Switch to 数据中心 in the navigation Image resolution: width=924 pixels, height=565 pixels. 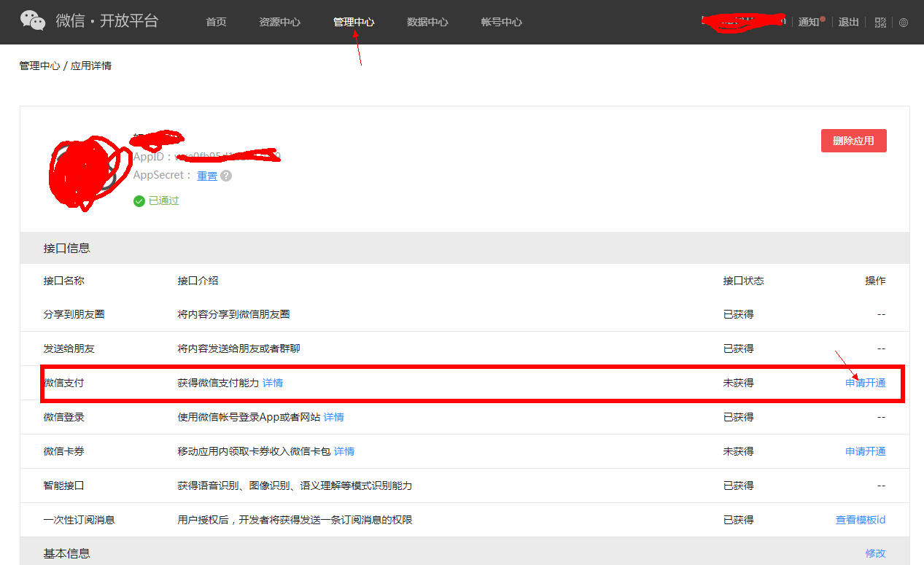(427, 22)
